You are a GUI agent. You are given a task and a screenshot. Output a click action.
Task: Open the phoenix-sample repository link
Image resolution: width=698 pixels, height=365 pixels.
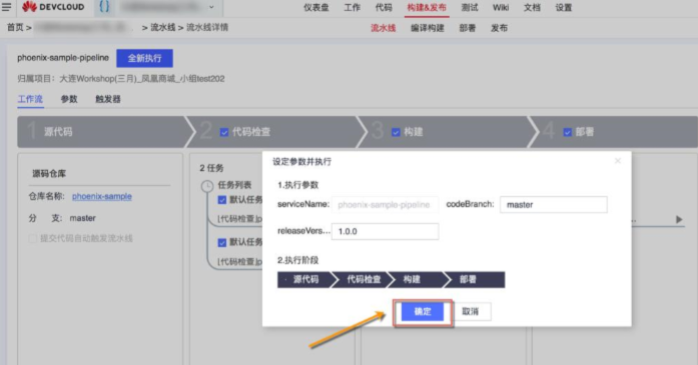coord(102,196)
